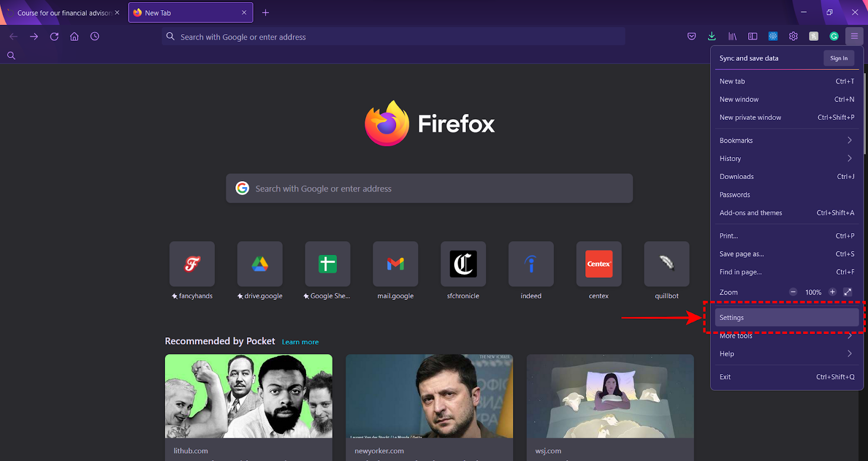Increase zoom with the plus button
This screenshot has height=461, width=868.
[x=832, y=292]
